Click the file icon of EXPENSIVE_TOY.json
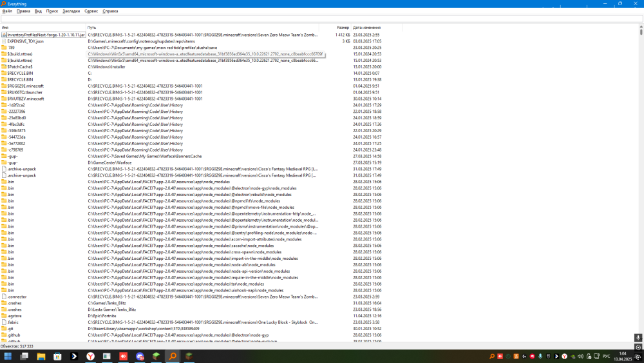644x363 pixels. pos(4,41)
